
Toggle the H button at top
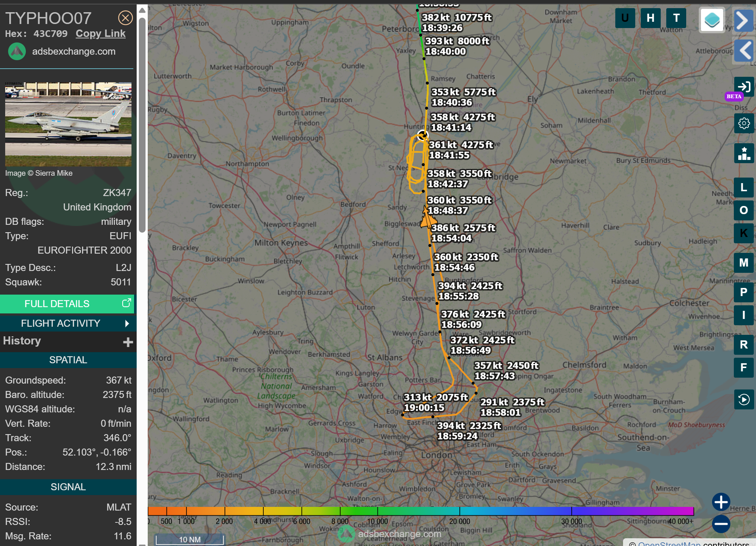[650, 18]
